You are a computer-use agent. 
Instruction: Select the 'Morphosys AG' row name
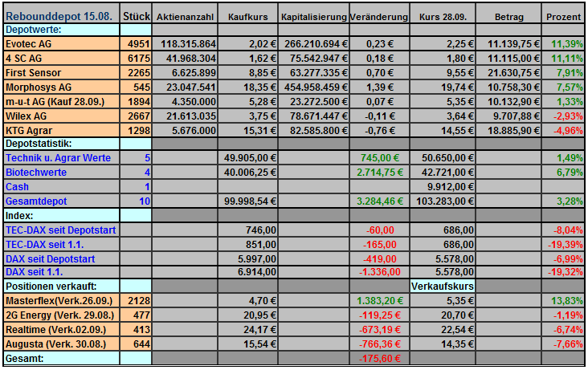(39, 87)
